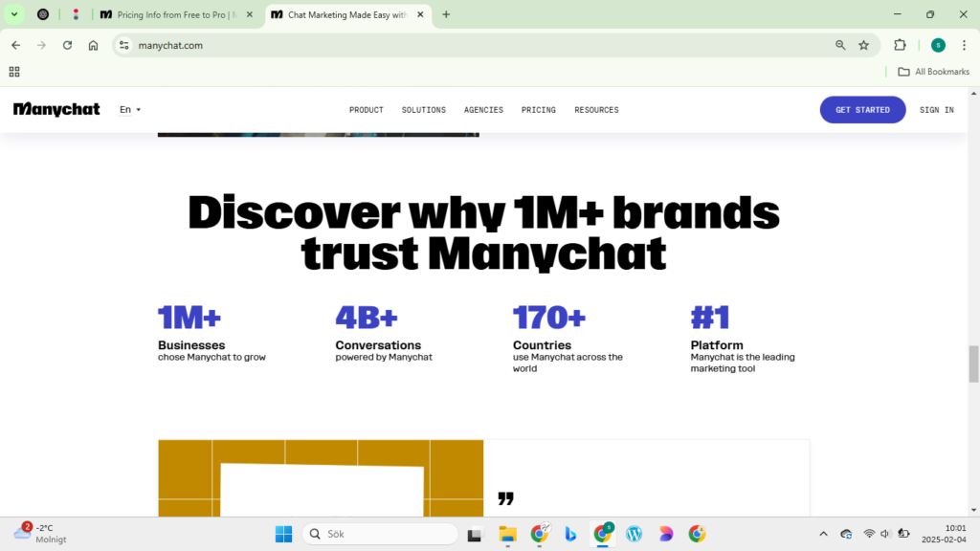Open File Explorer from the taskbar
The image size is (980, 551).
click(507, 534)
